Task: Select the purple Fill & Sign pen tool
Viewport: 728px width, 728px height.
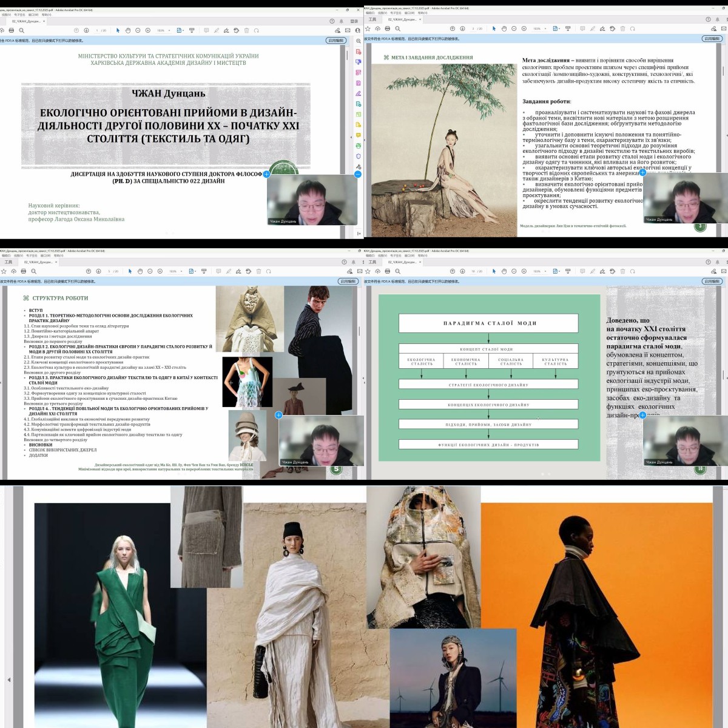Action: 358,93
